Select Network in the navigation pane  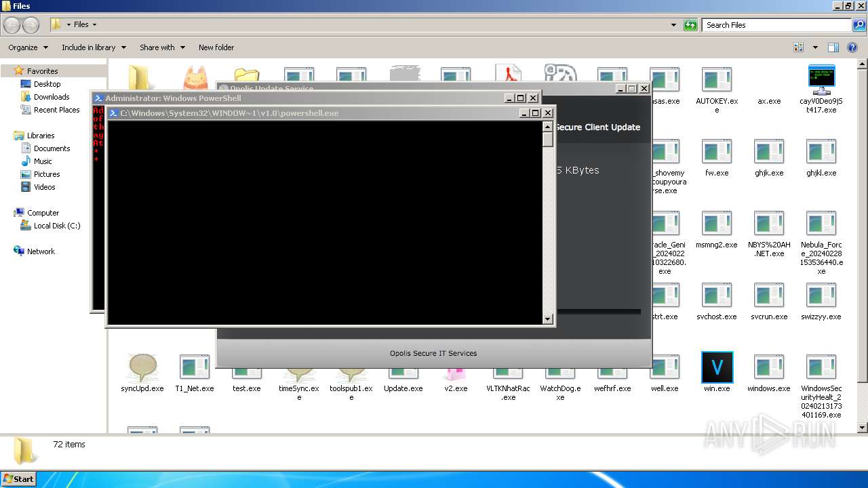(x=41, y=251)
